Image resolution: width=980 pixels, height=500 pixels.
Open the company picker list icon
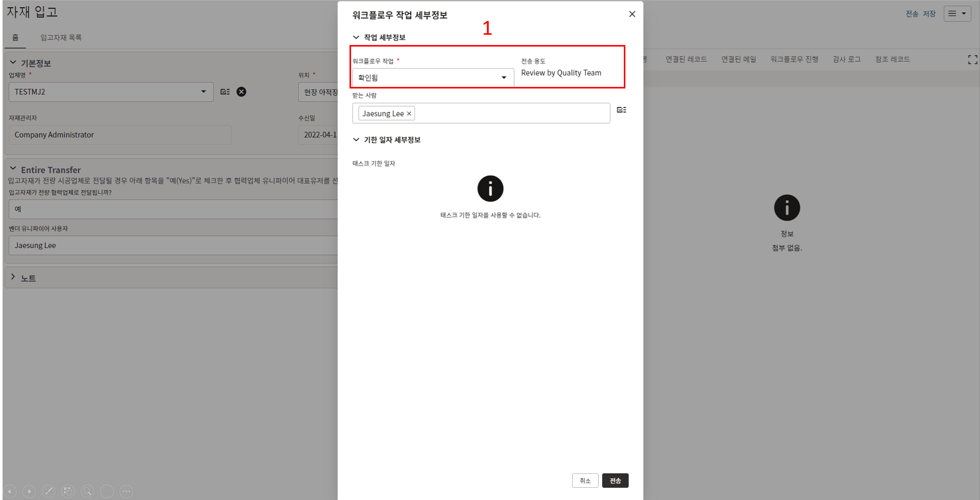[x=225, y=92]
